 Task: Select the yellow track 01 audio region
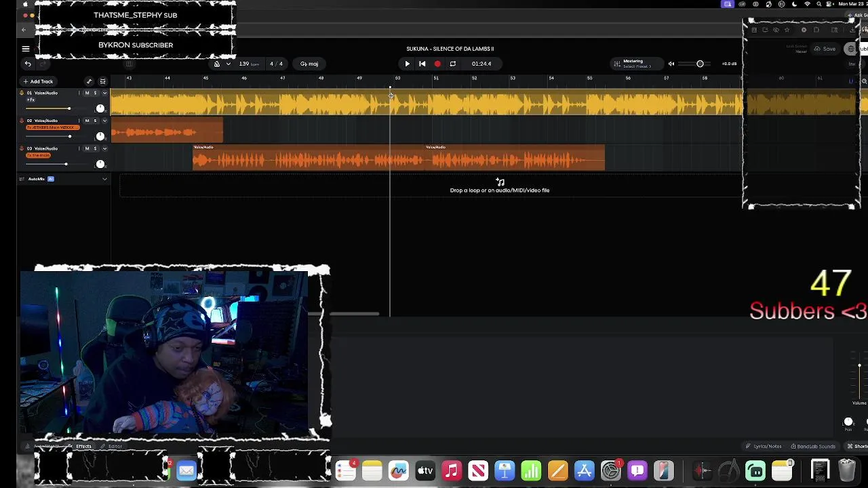pyautogui.click(x=427, y=102)
